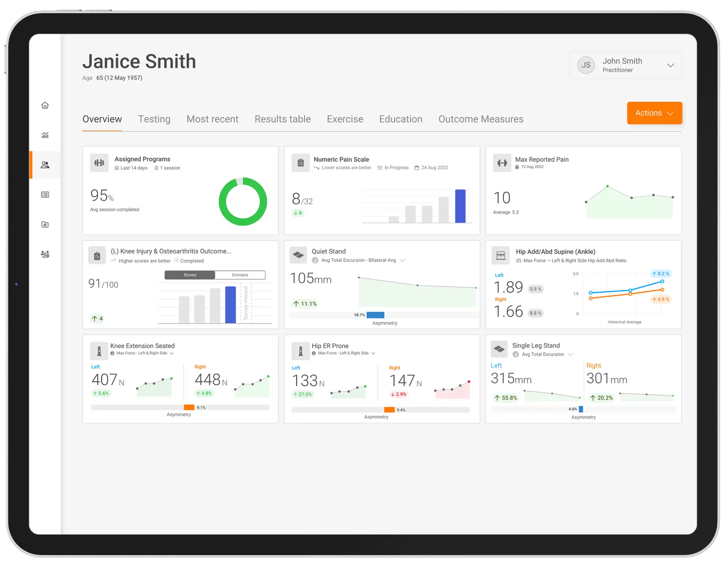
Task: Click the patients icon in the left sidebar
Action: click(45, 165)
